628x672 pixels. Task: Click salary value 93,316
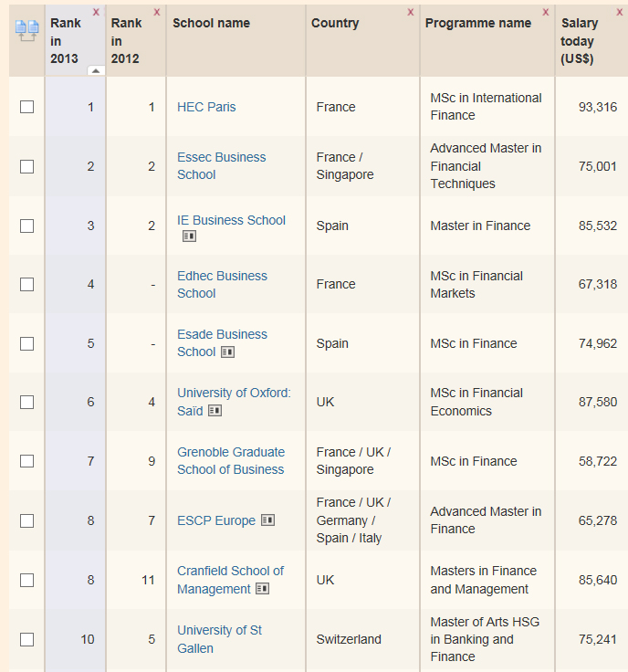598,107
